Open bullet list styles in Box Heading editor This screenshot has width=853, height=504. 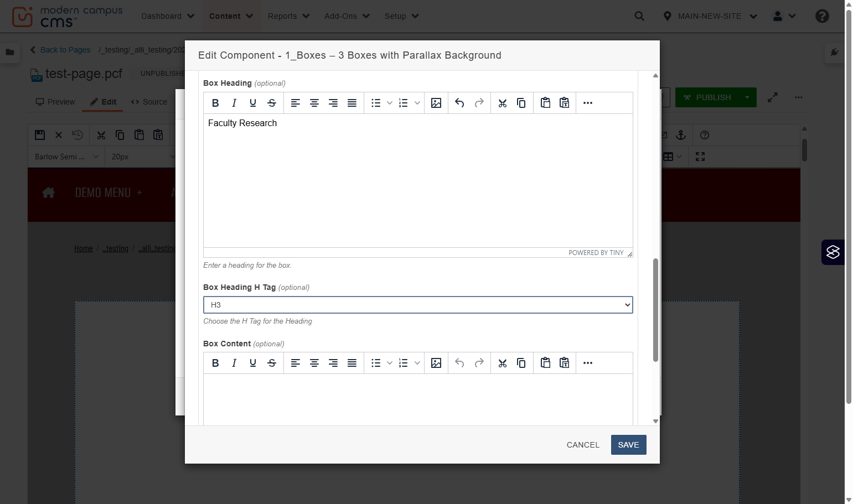click(390, 103)
